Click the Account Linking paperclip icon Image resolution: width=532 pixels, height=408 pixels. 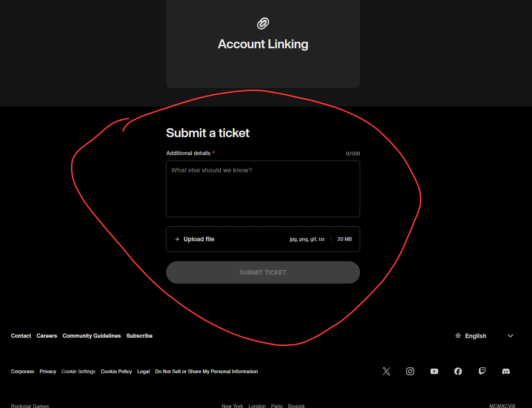[x=263, y=23]
